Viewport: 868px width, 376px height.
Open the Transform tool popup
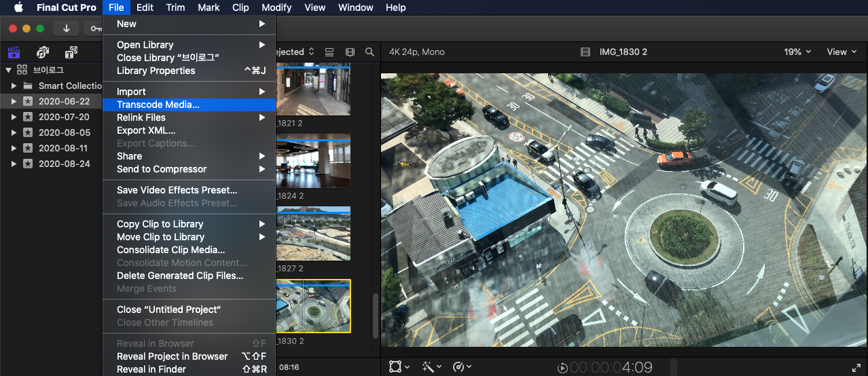point(399,366)
